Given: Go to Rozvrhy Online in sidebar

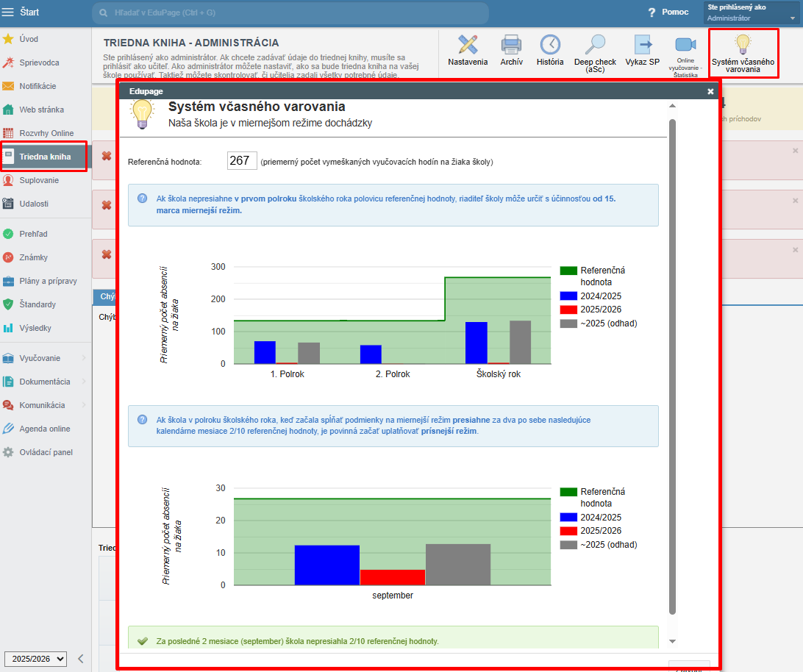Looking at the screenshot, I should [x=46, y=133].
